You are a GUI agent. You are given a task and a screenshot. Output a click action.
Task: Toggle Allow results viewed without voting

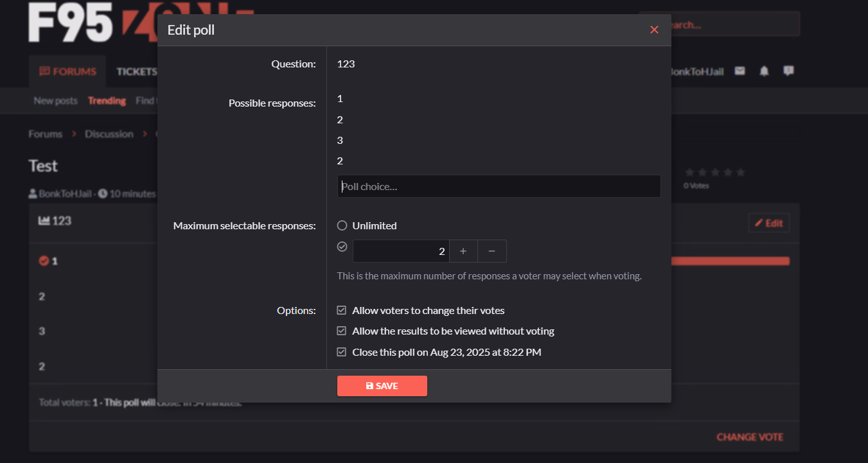point(342,331)
